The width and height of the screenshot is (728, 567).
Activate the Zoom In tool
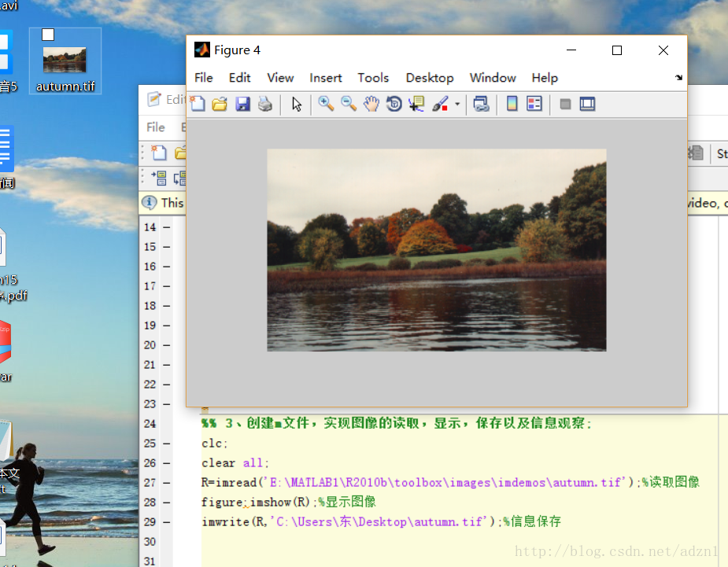click(326, 104)
